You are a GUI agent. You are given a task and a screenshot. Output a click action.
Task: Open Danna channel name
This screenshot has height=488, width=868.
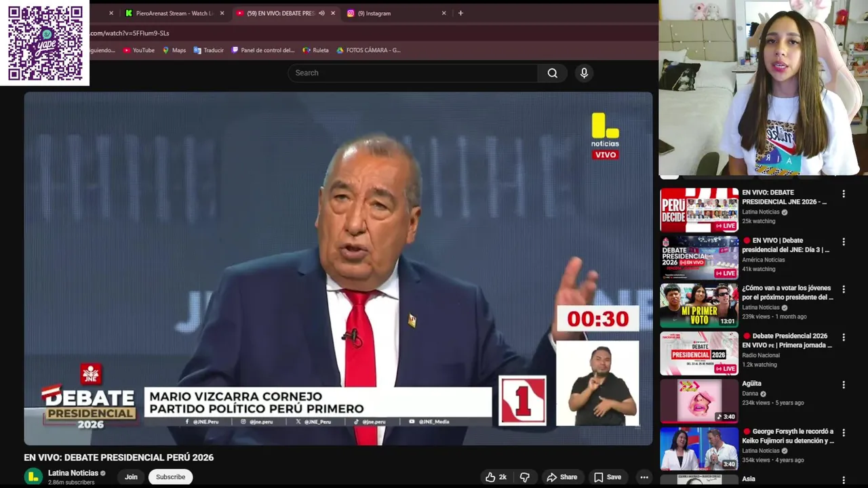click(x=751, y=394)
